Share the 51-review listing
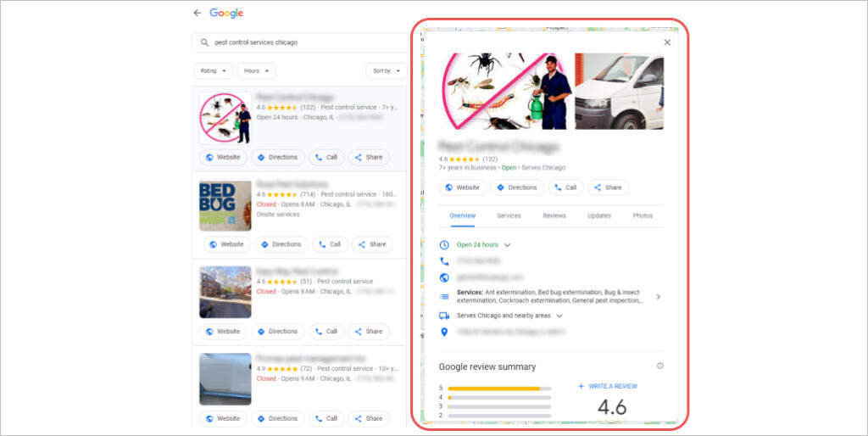 (369, 332)
